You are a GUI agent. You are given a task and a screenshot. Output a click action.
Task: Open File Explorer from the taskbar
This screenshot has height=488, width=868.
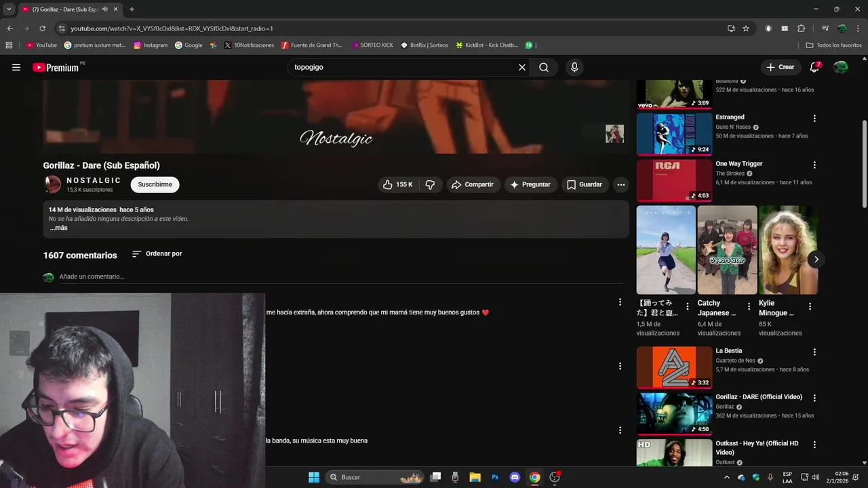475,477
